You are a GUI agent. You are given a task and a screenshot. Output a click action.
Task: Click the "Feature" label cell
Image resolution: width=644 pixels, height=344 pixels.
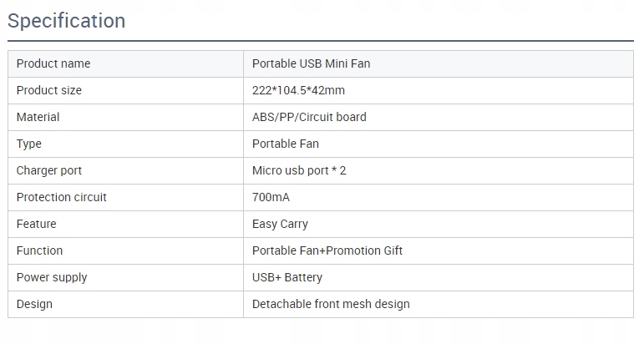(x=37, y=224)
